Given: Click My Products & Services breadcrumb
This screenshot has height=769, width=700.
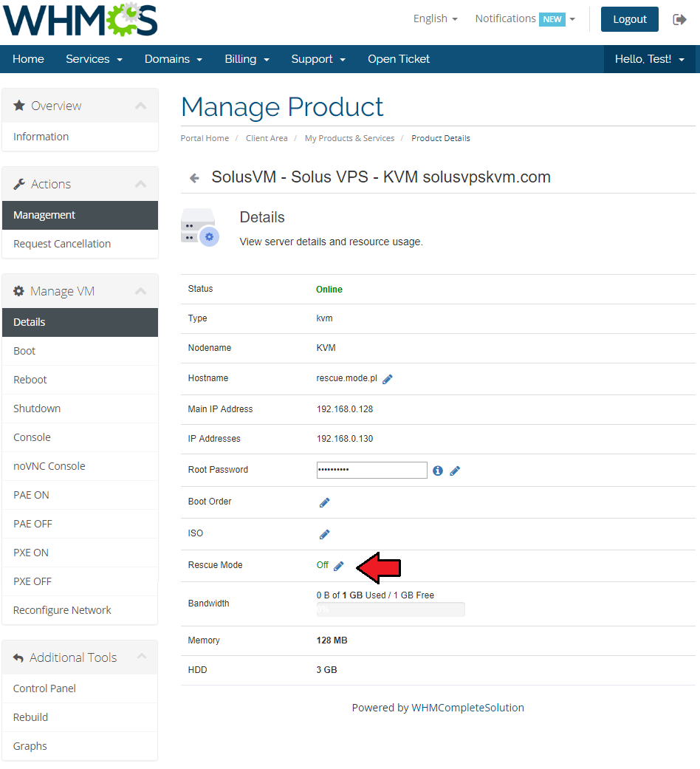Looking at the screenshot, I should click(x=349, y=138).
